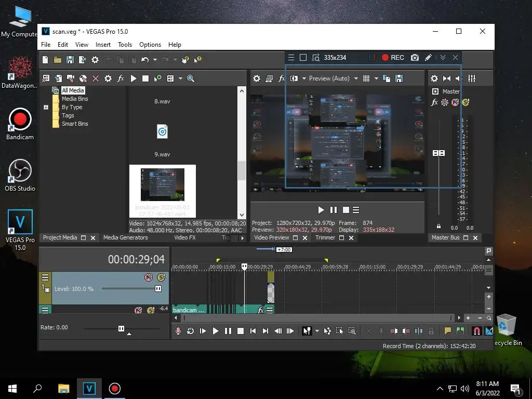Toggle auto preview in Project Media
This screenshot has width=532, height=399.
click(x=158, y=79)
